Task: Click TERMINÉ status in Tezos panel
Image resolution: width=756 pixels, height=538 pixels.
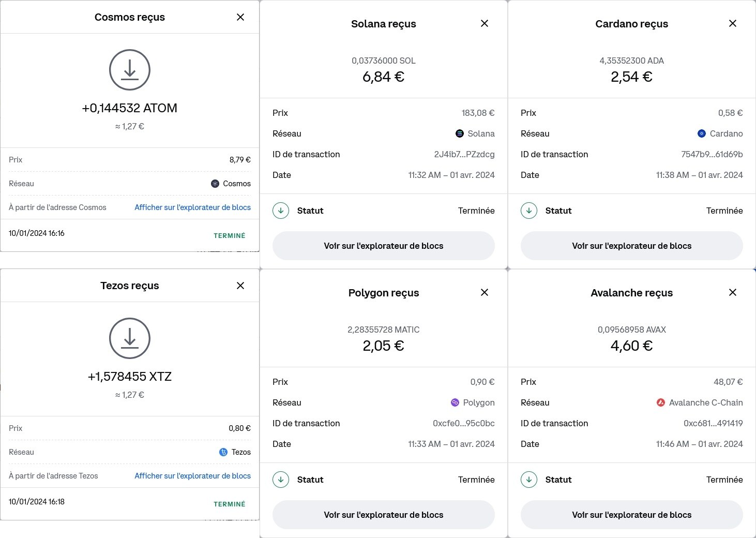Action: (x=230, y=504)
